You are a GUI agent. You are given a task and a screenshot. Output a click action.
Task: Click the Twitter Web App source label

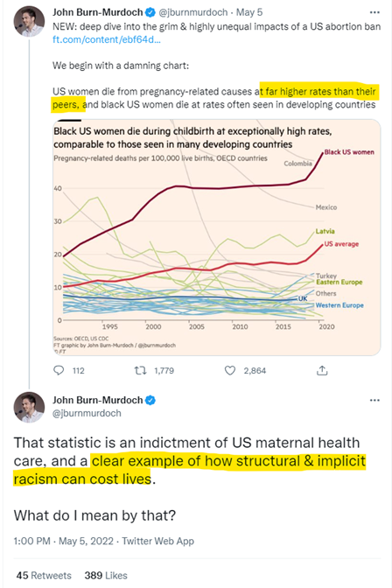point(157,541)
